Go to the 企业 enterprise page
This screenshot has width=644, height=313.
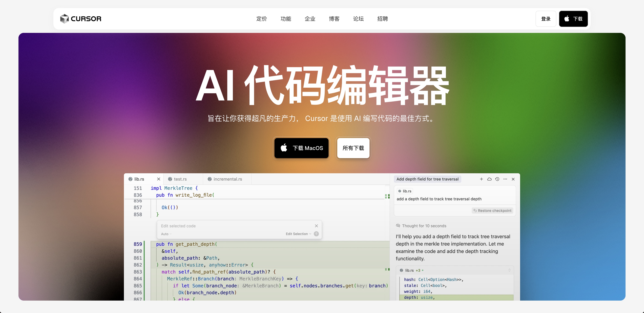(310, 19)
